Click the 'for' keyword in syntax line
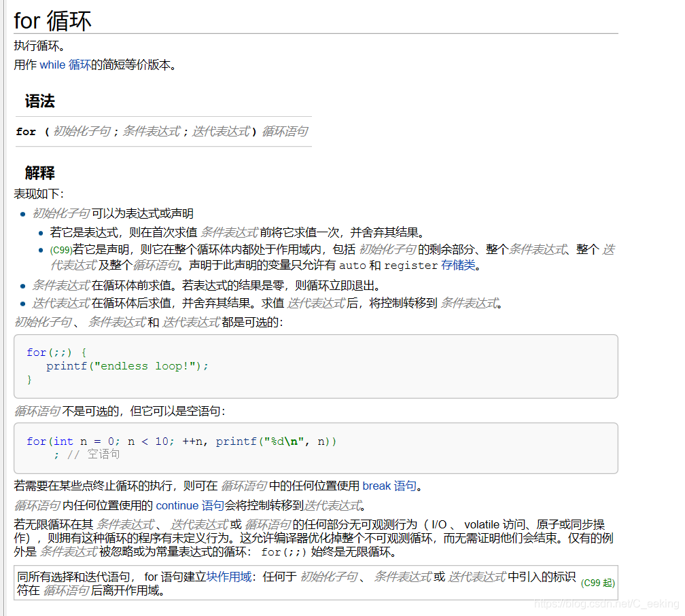This screenshot has height=616, width=685. [x=26, y=131]
